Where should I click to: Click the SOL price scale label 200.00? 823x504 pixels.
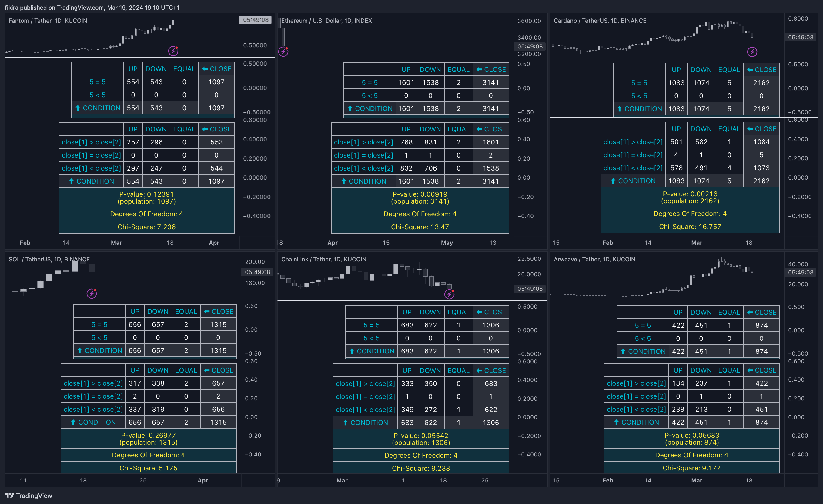[255, 262]
